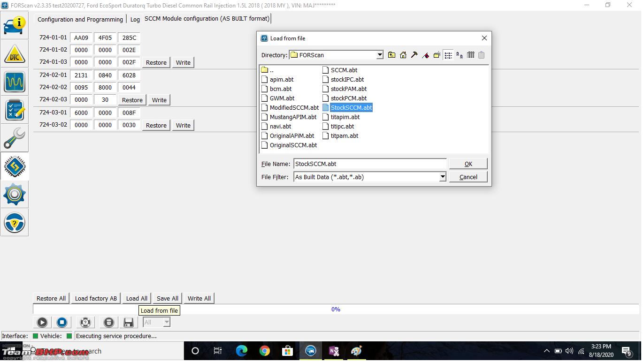Switch to Configuration and Programming tab
This screenshot has width=644, height=362.
(80, 20)
